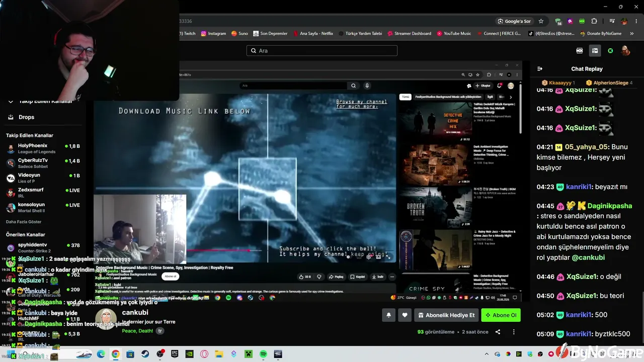Toggle the follow heart button
The height and width of the screenshot is (362, 644).
point(405,315)
